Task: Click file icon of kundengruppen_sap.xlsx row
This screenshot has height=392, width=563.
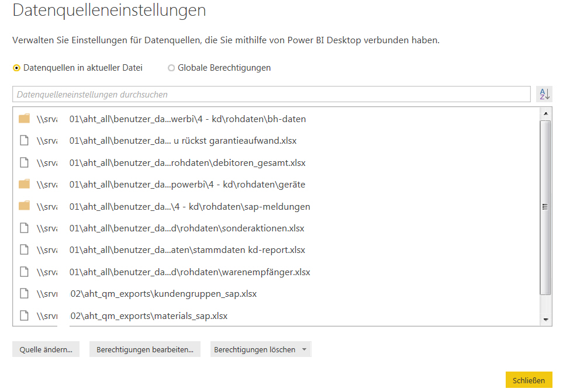Action: click(24, 294)
